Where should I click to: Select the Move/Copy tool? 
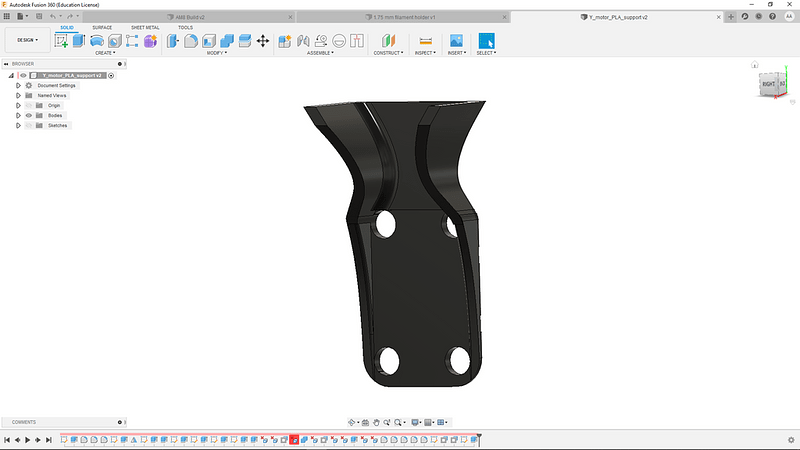[x=263, y=41]
